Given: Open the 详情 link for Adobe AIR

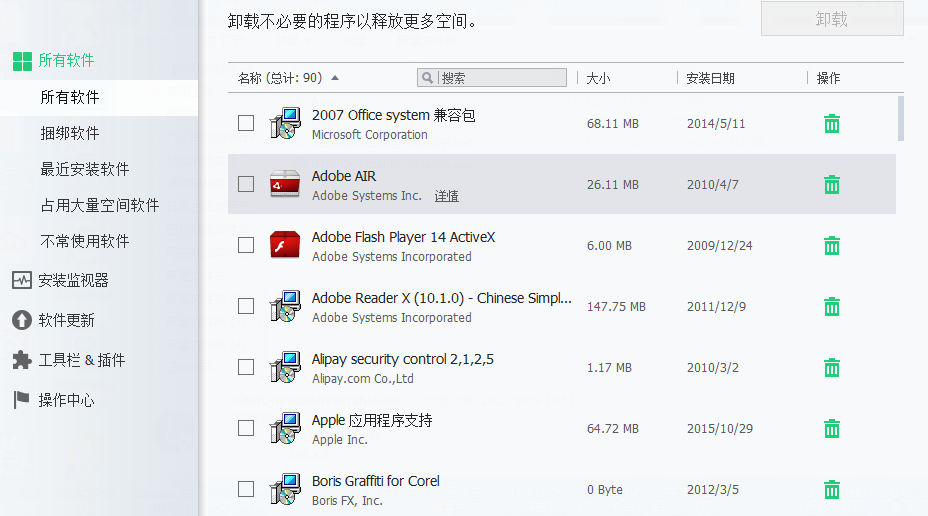Looking at the screenshot, I should coord(446,196).
